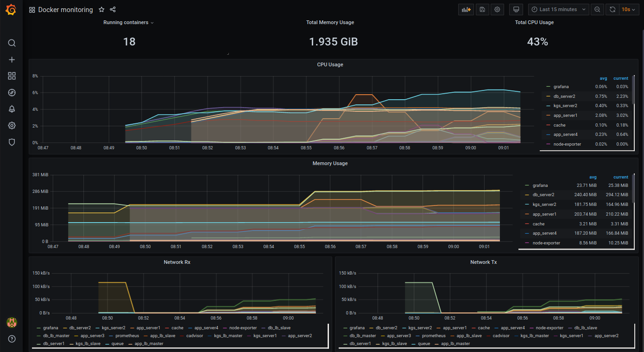Open the Total CPU Usage panel title
The image size is (644, 352).
[534, 22]
